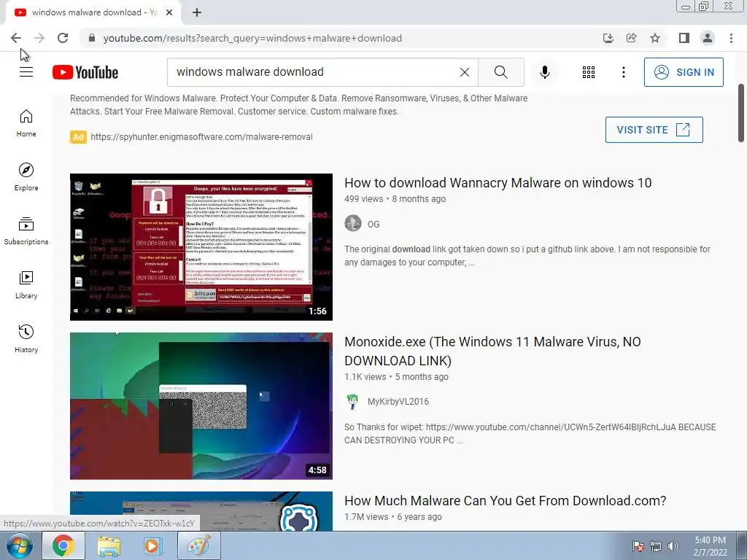
Task: Close the windows malware download tab
Action: tap(169, 12)
